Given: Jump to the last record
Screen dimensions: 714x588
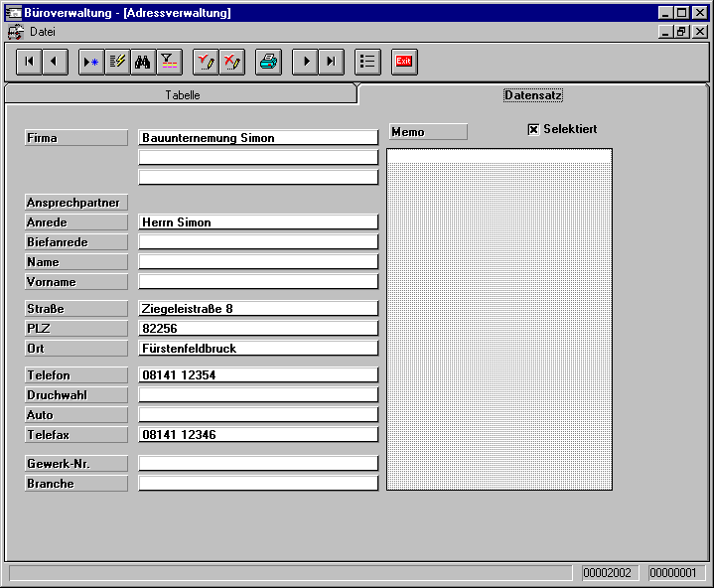Looking at the screenshot, I should [331, 62].
